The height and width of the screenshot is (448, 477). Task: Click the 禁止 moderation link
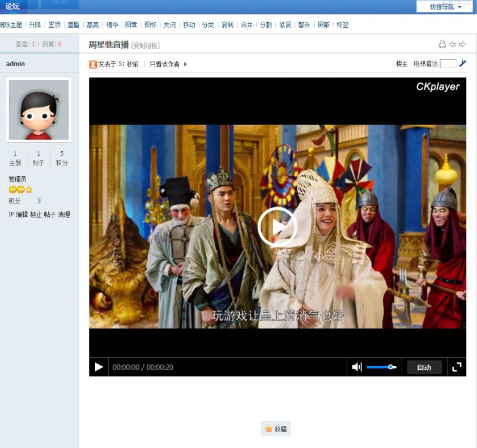(x=36, y=215)
